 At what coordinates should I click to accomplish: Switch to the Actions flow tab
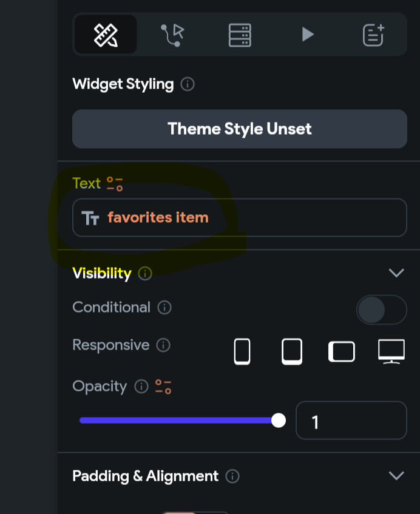click(172, 35)
